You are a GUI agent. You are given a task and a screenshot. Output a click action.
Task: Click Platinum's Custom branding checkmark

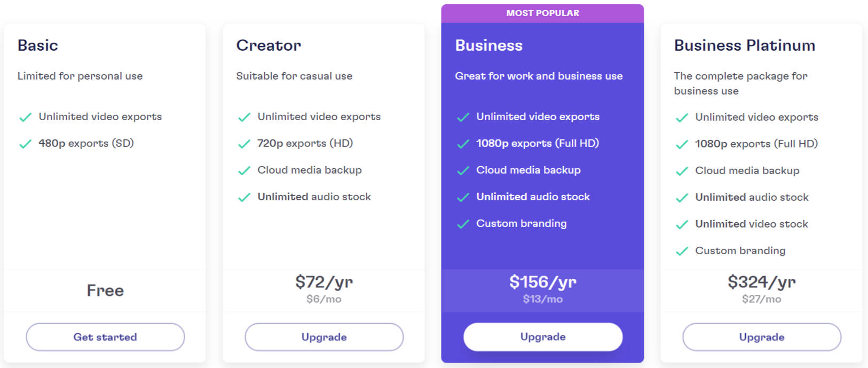tap(682, 252)
